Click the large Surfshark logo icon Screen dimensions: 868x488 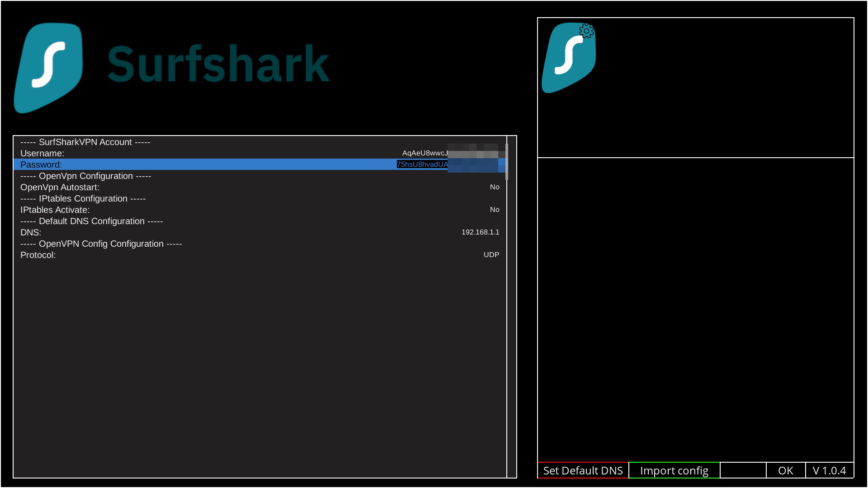(x=48, y=68)
